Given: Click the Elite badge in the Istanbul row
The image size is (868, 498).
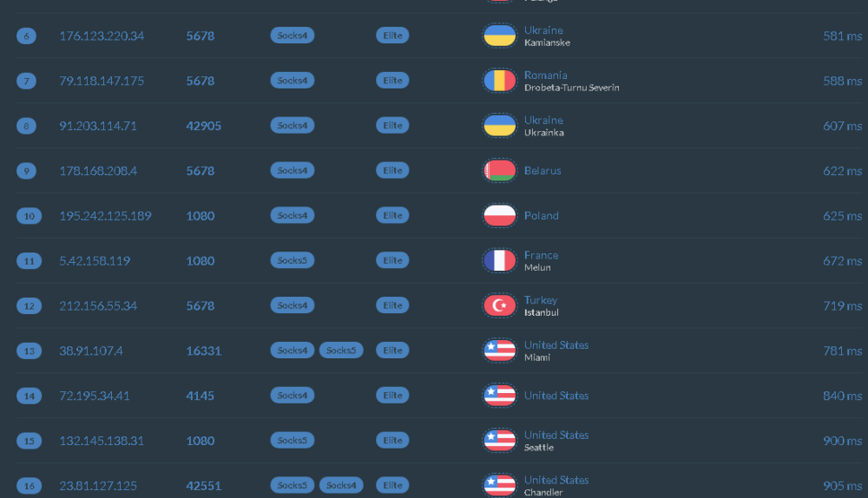Looking at the screenshot, I should pos(393,305).
